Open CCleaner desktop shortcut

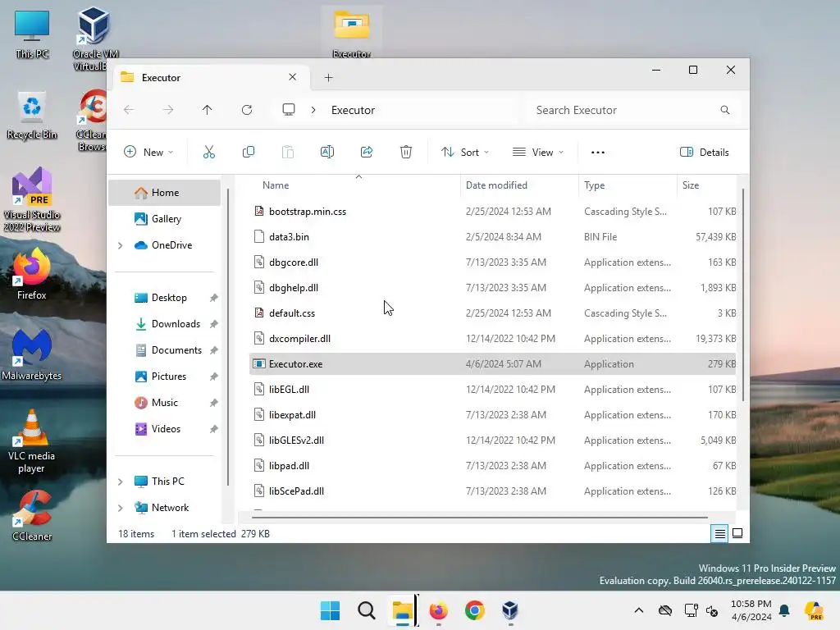point(32,517)
